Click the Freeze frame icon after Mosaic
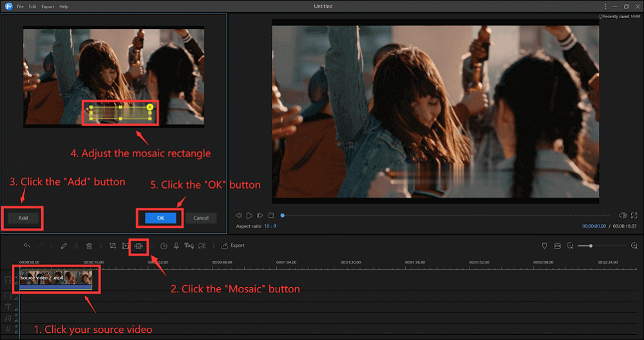The height and width of the screenshot is (340, 644). (151, 245)
